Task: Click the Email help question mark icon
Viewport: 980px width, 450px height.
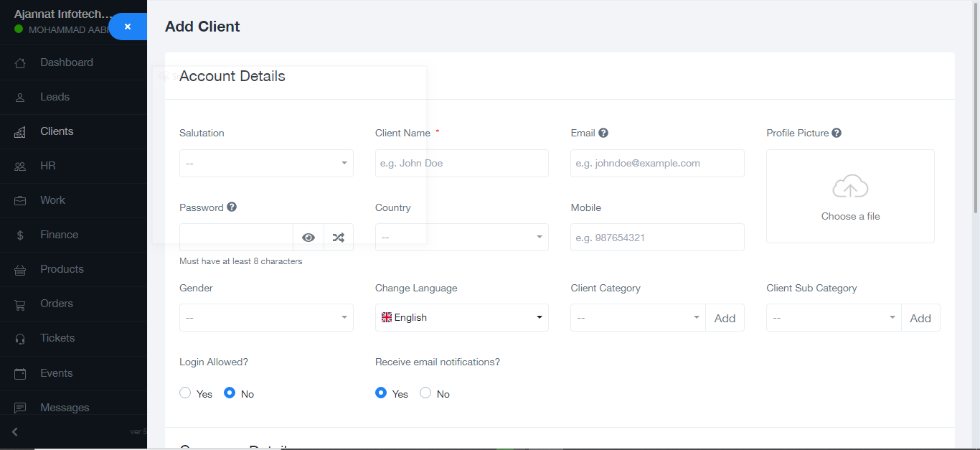Action: pos(603,133)
